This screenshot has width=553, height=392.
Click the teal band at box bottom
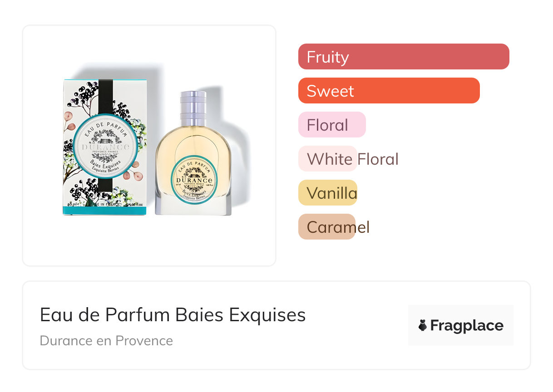click(x=105, y=210)
